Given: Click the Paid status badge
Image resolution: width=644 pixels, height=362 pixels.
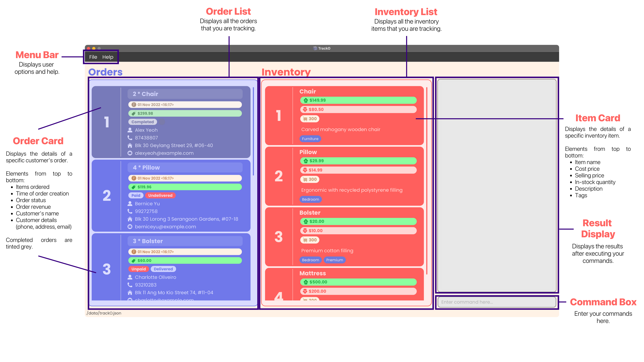Looking at the screenshot, I should pos(136,195).
